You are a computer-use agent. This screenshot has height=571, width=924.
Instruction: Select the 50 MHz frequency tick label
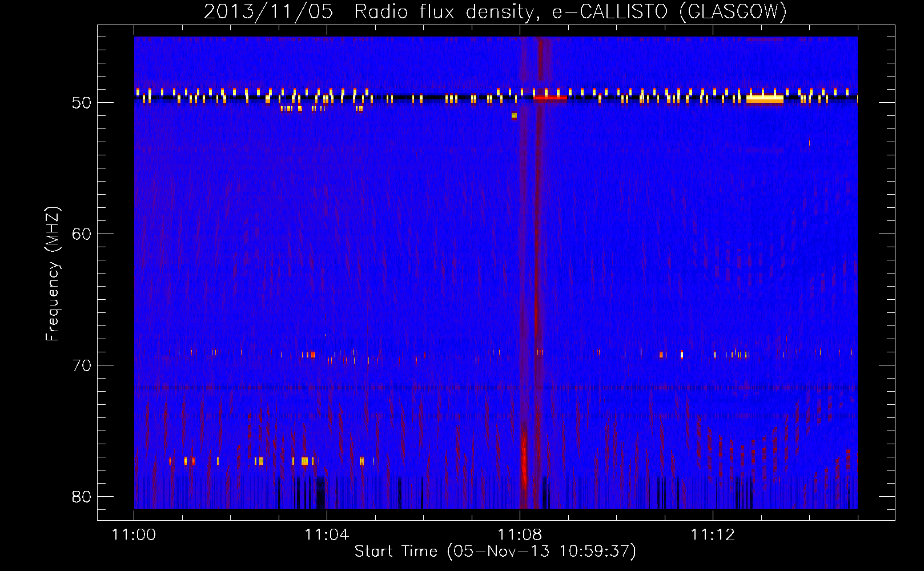(82, 103)
